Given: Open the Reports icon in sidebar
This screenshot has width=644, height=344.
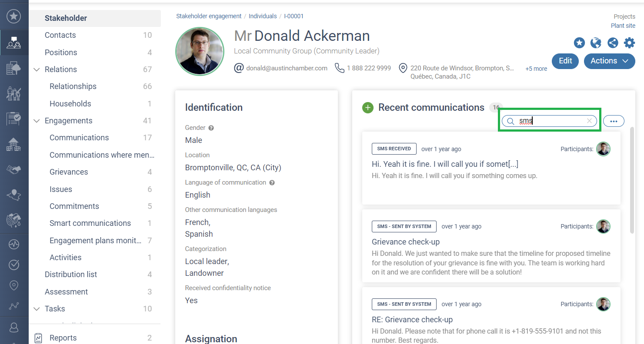Looking at the screenshot, I should [x=38, y=338].
